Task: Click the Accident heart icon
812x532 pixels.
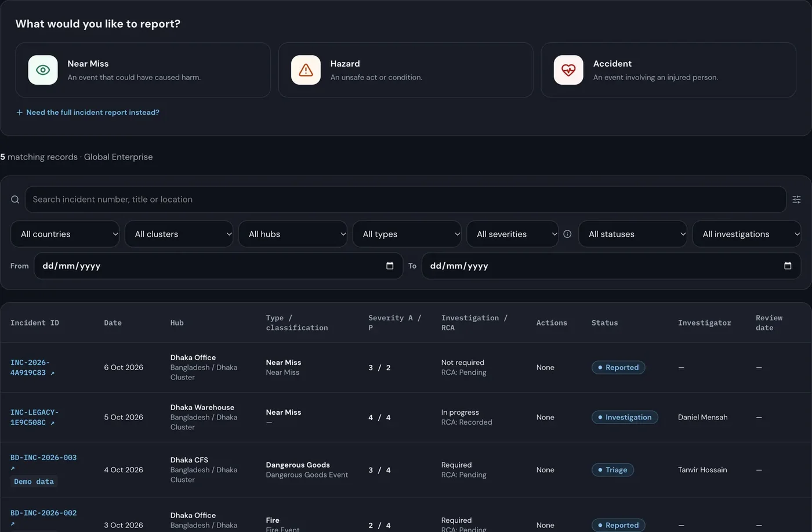Action: pyautogui.click(x=568, y=70)
